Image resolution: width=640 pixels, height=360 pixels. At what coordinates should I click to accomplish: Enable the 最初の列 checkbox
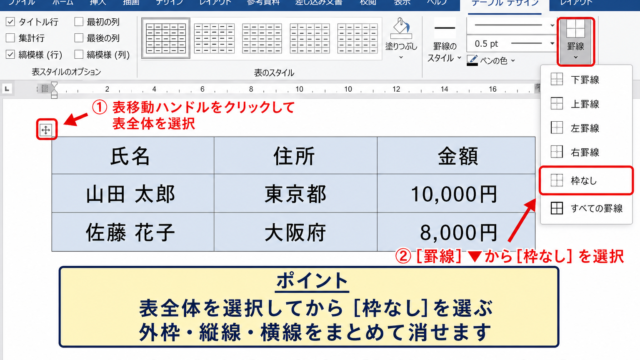(x=79, y=22)
